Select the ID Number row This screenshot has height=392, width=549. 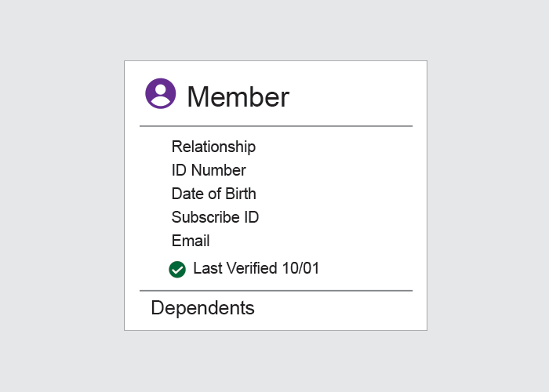pos(209,170)
